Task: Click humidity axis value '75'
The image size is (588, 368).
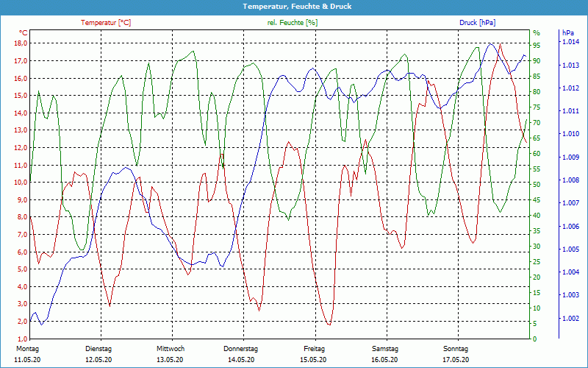Action: [537, 107]
